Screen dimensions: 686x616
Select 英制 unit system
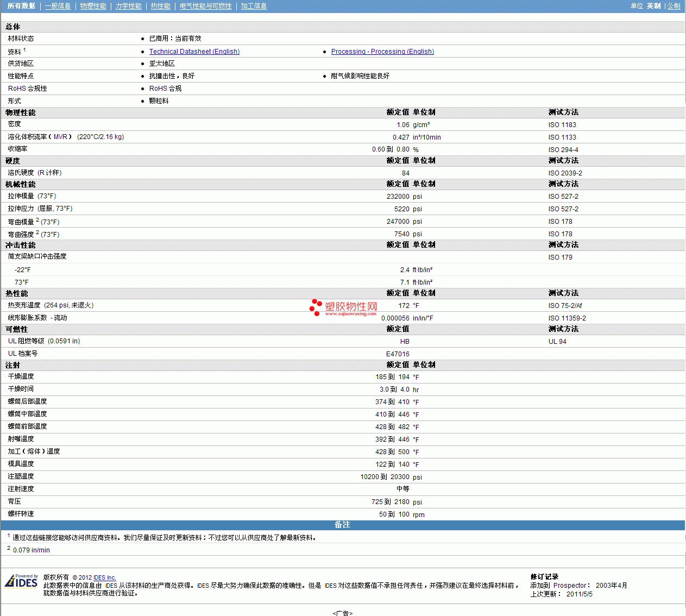click(x=653, y=6)
